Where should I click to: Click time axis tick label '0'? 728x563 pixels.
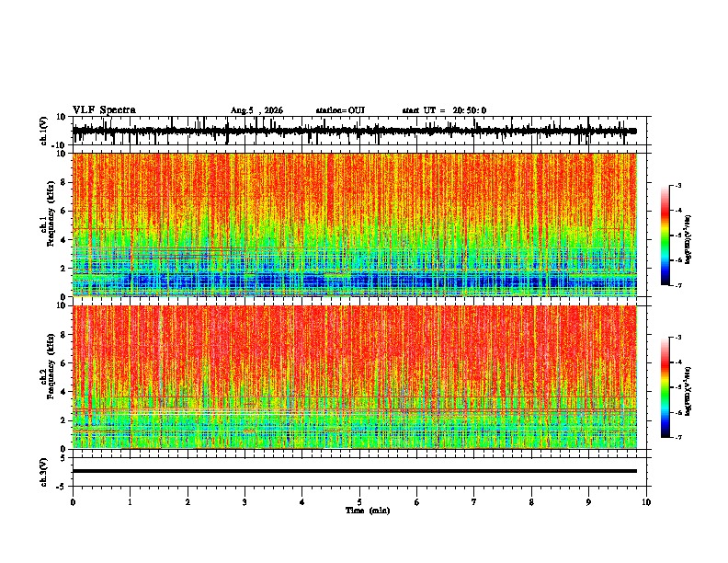click(x=73, y=502)
